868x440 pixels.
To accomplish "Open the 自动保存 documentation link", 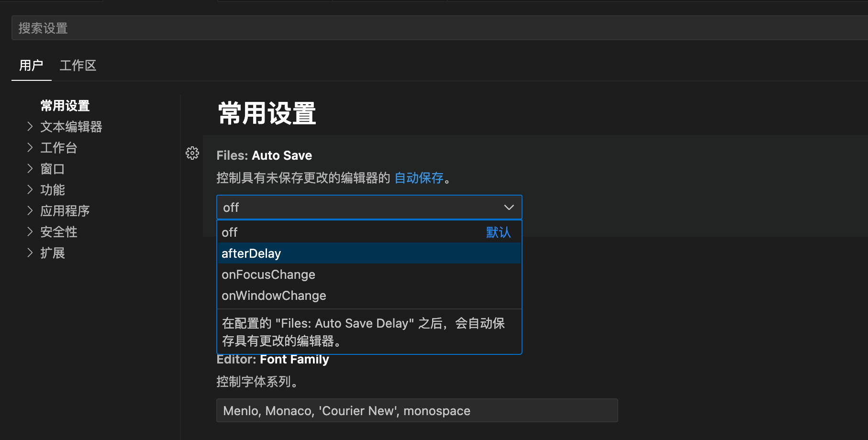I will point(419,178).
